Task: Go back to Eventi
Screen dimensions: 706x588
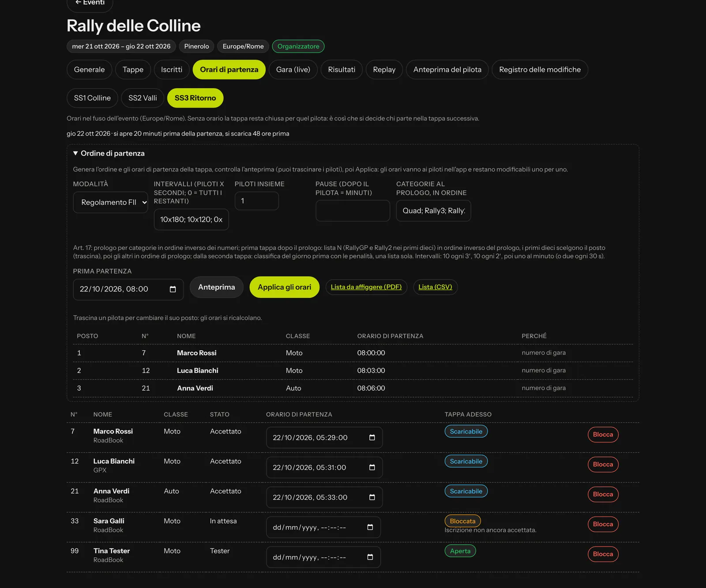Action: point(90,4)
